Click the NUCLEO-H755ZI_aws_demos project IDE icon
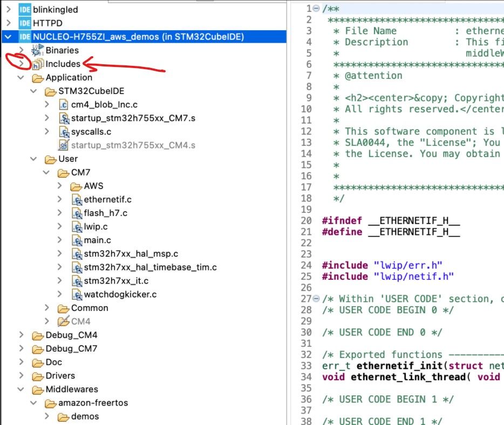This screenshot has width=504, height=425. pos(25,37)
